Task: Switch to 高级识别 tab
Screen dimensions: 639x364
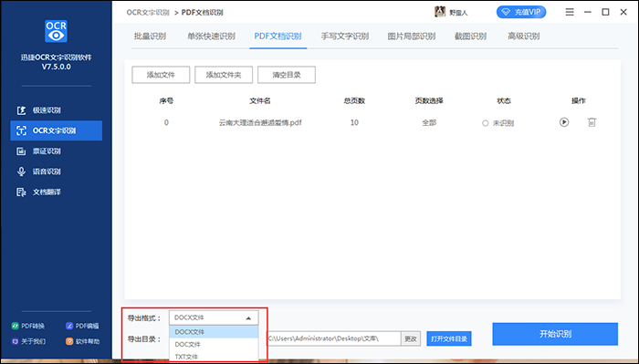Action: point(524,36)
